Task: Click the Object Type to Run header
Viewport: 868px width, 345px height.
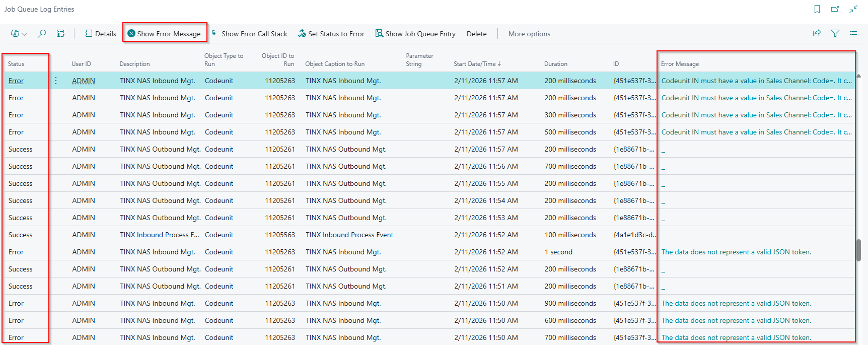Action: [224, 60]
